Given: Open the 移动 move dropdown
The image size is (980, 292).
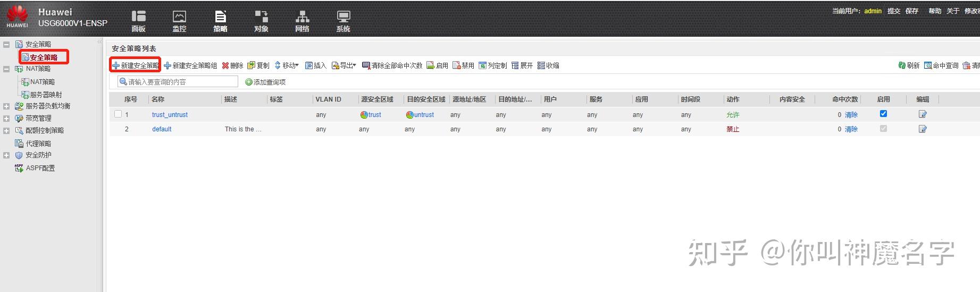Looking at the screenshot, I should (287, 65).
